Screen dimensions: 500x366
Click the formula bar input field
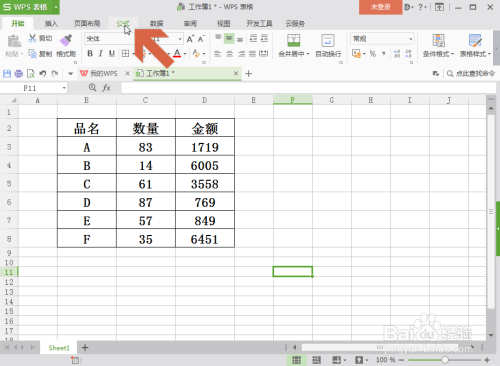coord(309,88)
